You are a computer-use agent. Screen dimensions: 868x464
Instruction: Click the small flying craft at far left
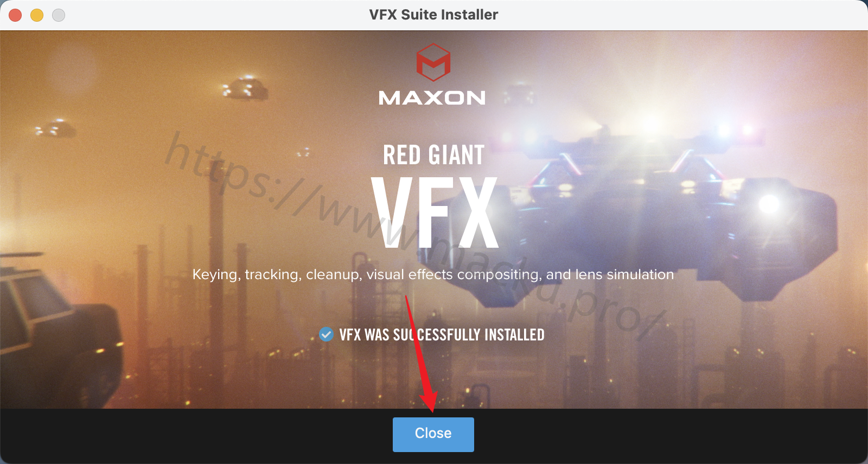click(x=54, y=128)
